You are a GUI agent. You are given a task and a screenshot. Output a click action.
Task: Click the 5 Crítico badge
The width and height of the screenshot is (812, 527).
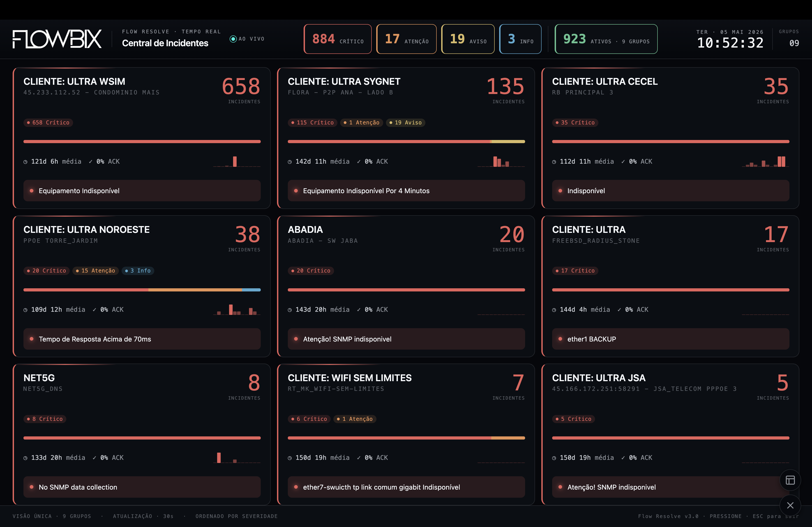[x=574, y=419]
